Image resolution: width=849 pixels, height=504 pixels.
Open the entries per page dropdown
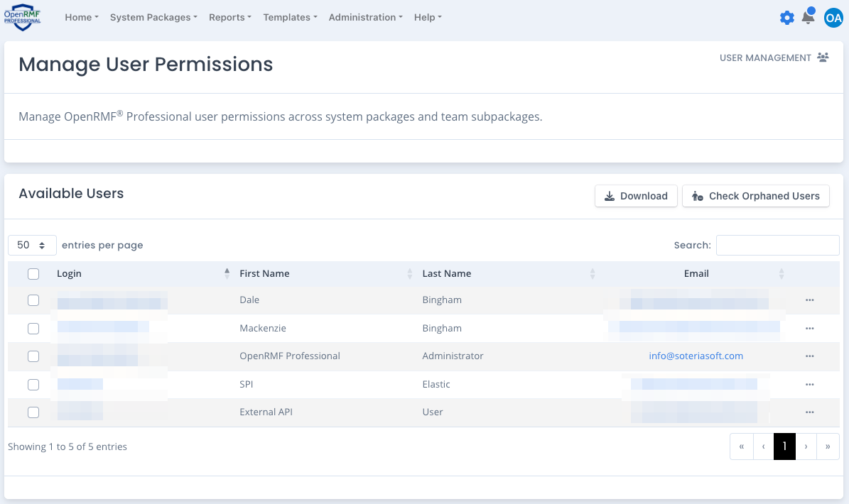pyautogui.click(x=32, y=245)
